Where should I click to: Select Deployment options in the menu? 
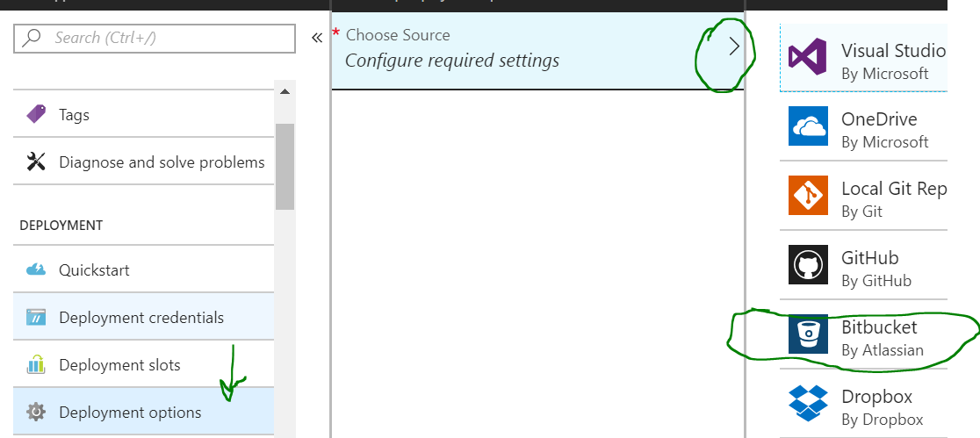143,412
